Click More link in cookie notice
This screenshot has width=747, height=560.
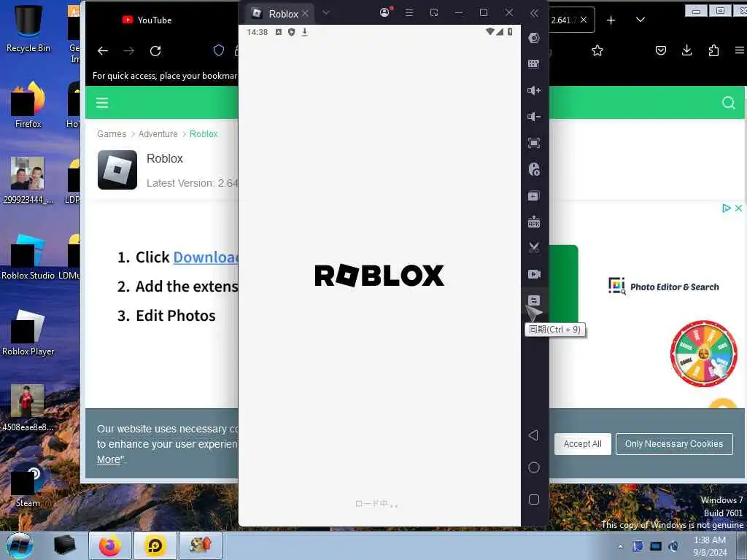pyautogui.click(x=109, y=459)
